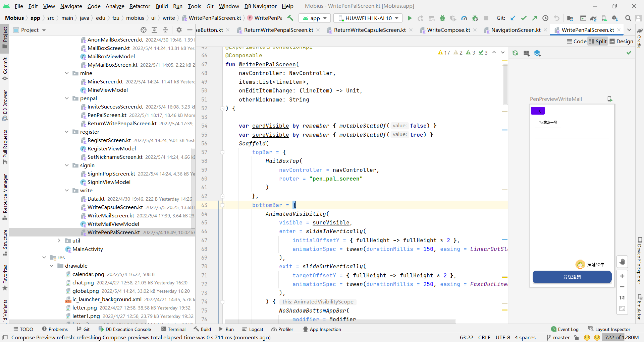644x342 pixels.
Task: Open Project panel settings gear
Action: [179, 30]
